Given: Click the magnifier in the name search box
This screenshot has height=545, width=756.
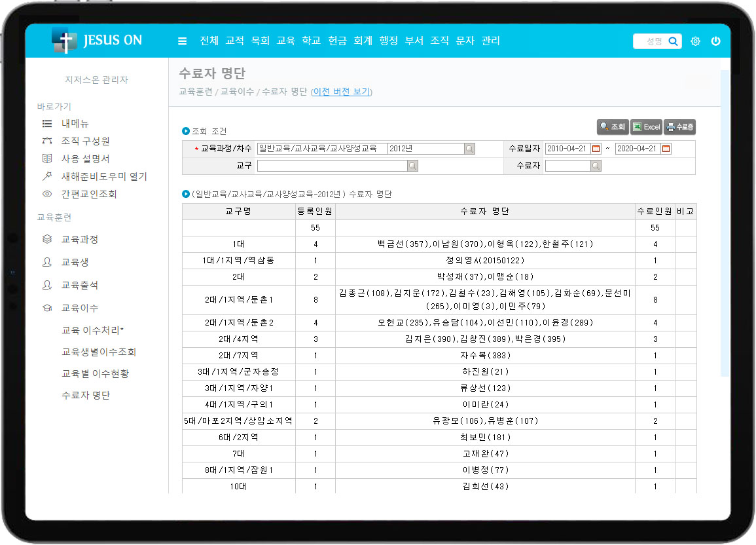Looking at the screenshot, I should point(673,41).
